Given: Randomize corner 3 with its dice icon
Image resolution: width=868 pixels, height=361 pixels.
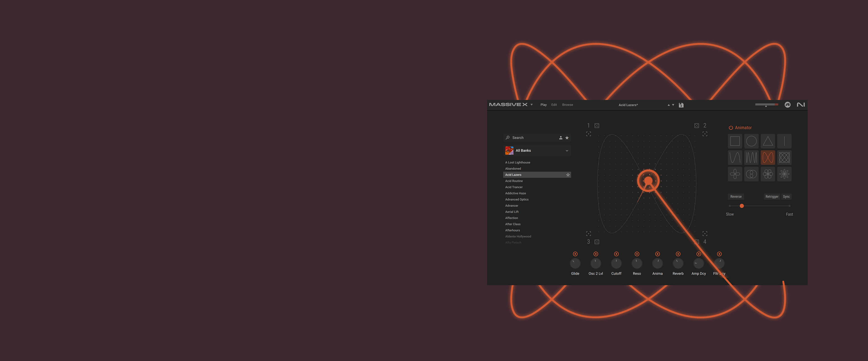Looking at the screenshot, I should 597,242.
